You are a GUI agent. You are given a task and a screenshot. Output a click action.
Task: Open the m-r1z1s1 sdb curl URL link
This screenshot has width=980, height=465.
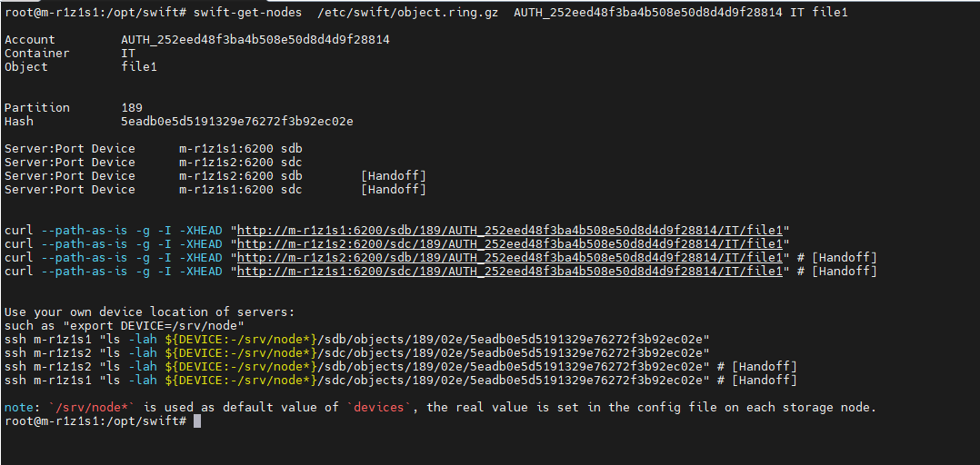click(513, 231)
